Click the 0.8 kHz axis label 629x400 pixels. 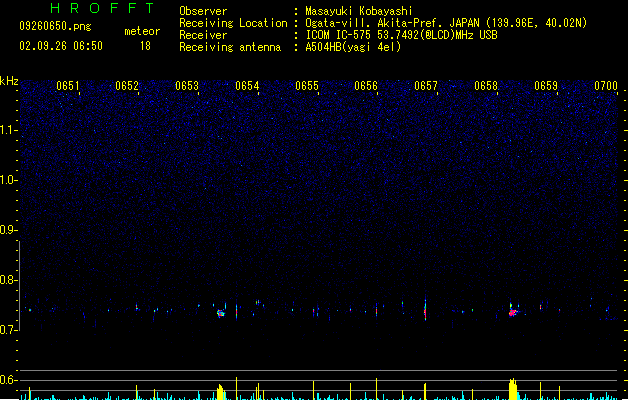[9, 280]
